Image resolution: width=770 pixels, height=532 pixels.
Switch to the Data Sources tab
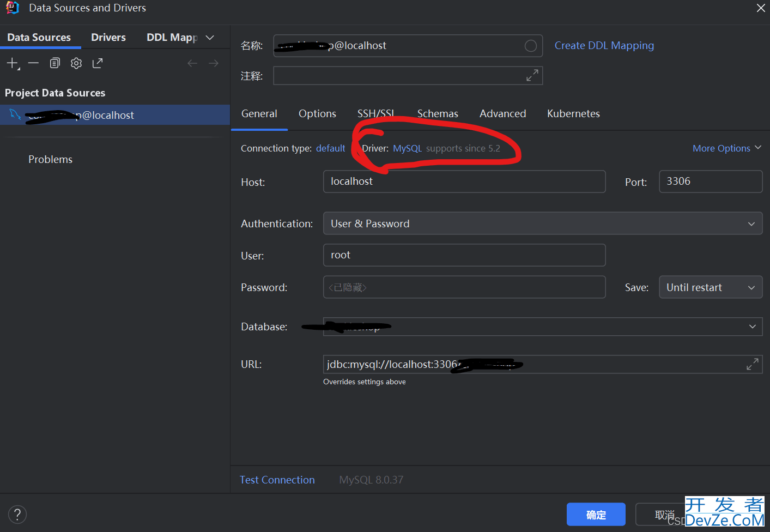coord(39,37)
